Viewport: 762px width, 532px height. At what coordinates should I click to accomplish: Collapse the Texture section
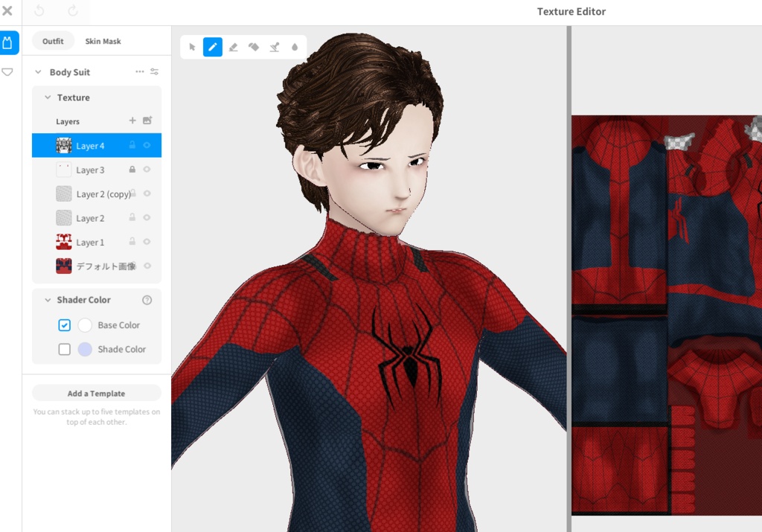coord(48,97)
